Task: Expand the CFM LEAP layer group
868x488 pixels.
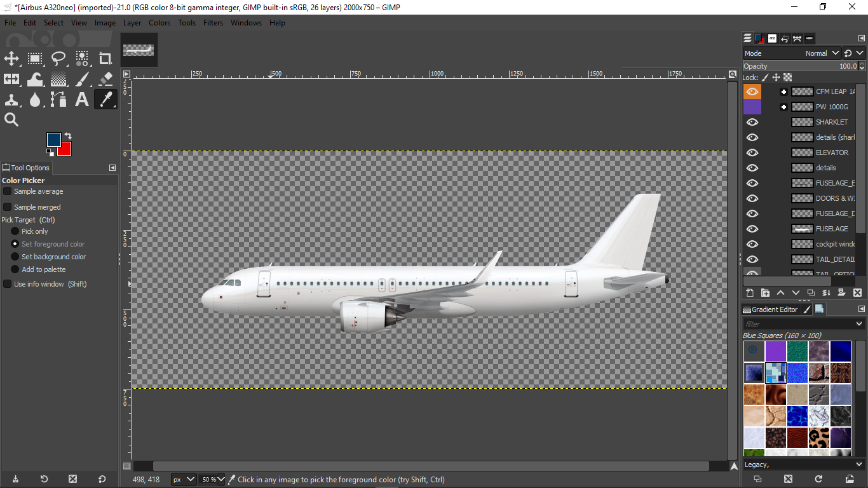Action: 783,91
